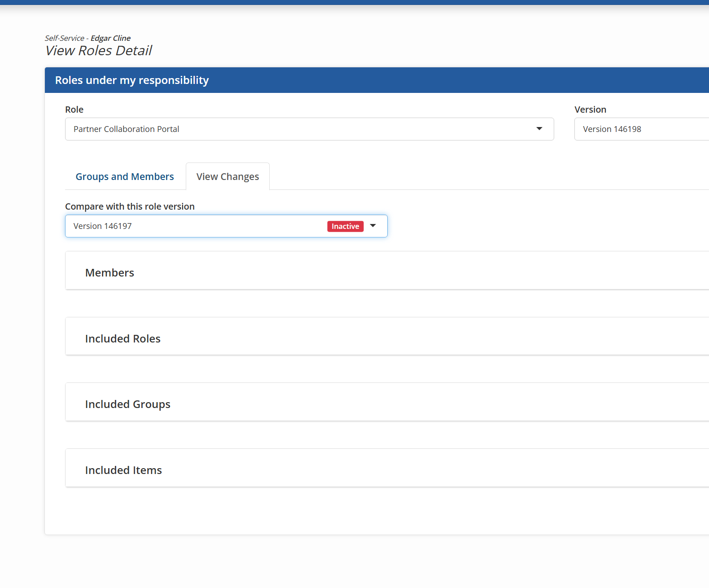Switch to Groups and Members tab
The image size is (709, 588).
click(125, 176)
